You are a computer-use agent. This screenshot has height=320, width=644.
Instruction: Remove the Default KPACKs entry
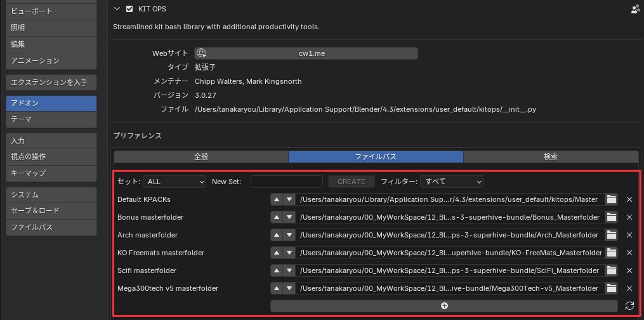click(629, 199)
